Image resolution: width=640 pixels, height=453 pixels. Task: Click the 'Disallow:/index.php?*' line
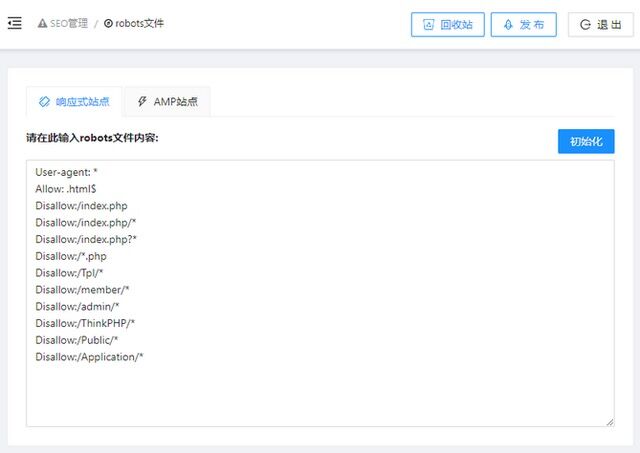[86, 240]
